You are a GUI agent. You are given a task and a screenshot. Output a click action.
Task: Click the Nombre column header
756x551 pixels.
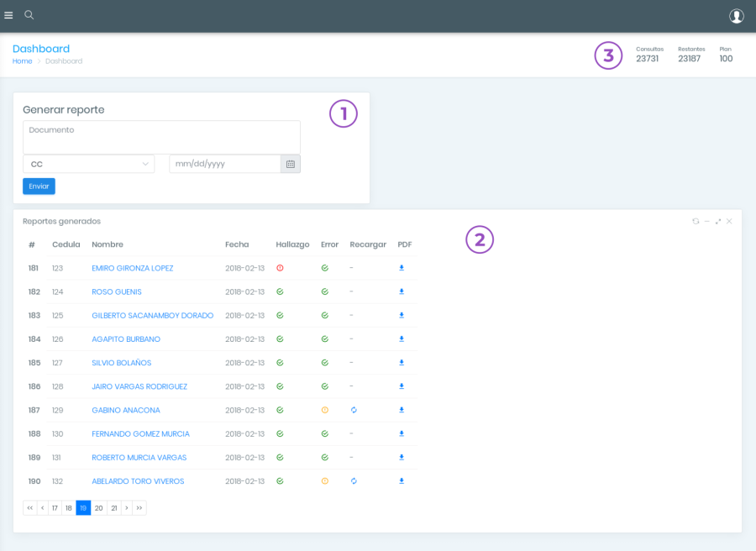point(108,244)
